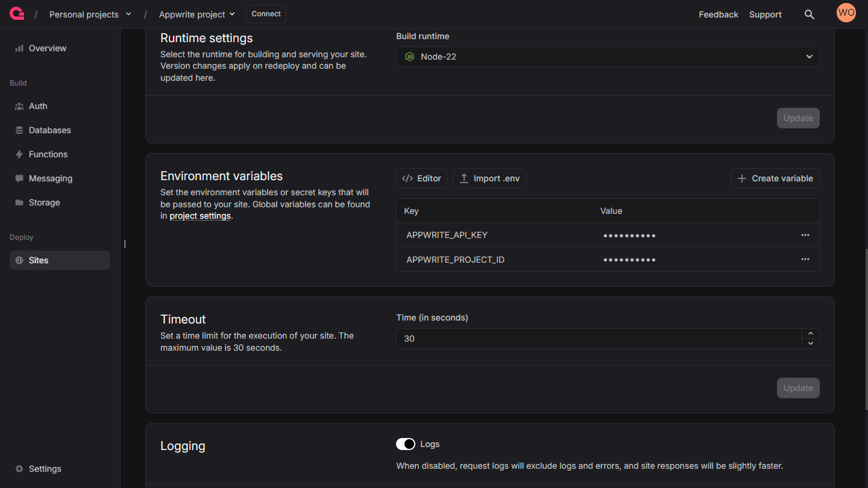The image size is (868, 488).
Task: Go to Auth section
Action: click(x=60, y=106)
